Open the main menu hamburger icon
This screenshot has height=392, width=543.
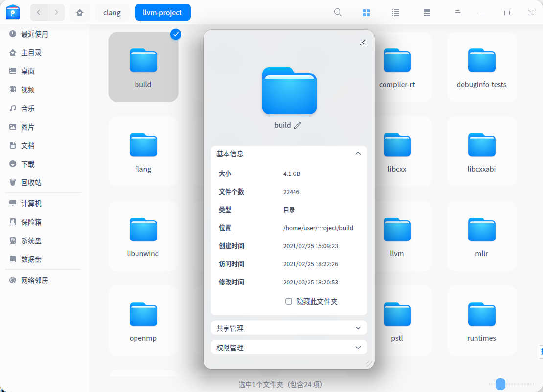point(457,13)
